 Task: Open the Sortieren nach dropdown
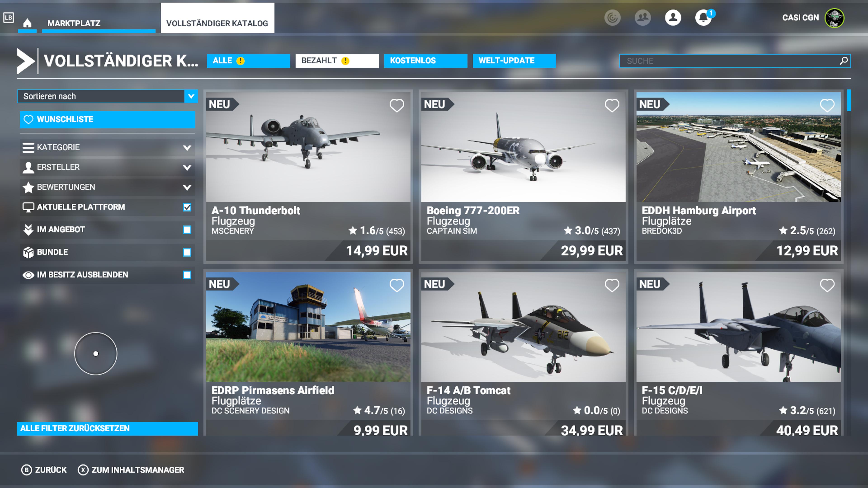point(107,96)
